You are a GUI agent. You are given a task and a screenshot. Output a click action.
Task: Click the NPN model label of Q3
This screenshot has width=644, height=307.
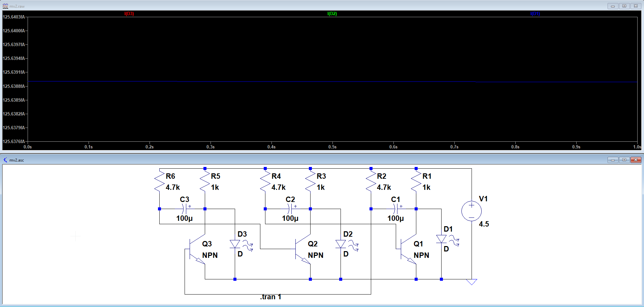click(210, 255)
